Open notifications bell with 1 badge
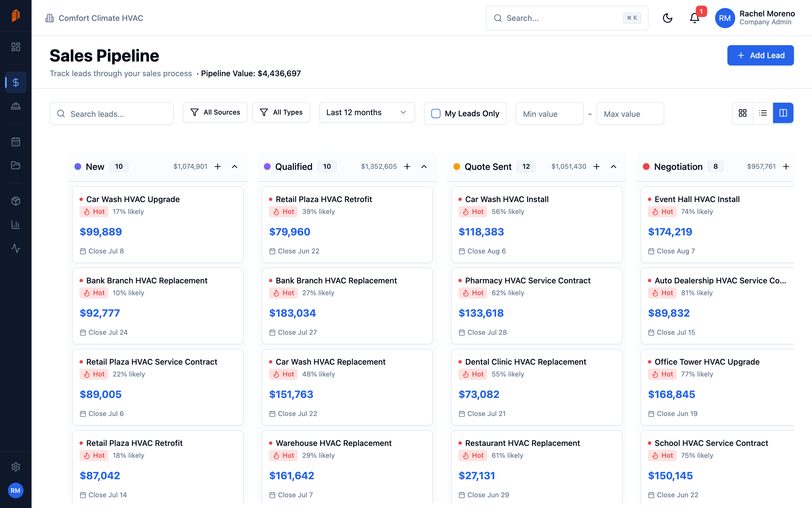 click(694, 18)
